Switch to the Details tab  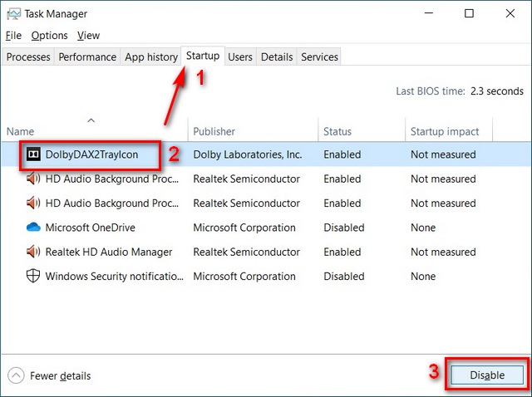pyautogui.click(x=277, y=56)
